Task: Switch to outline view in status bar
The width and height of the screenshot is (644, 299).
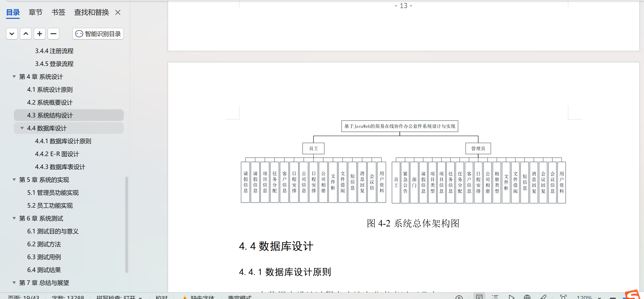Action: click(x=495, y=297)
